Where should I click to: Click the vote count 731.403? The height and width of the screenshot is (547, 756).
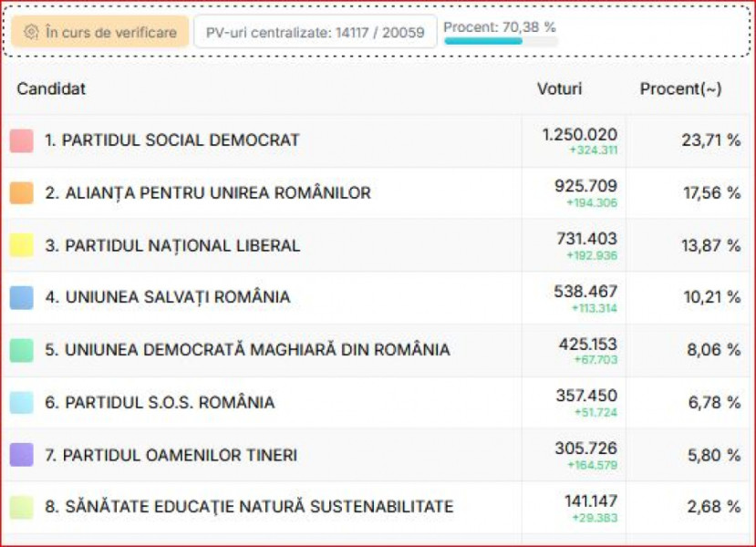point(586,239)
